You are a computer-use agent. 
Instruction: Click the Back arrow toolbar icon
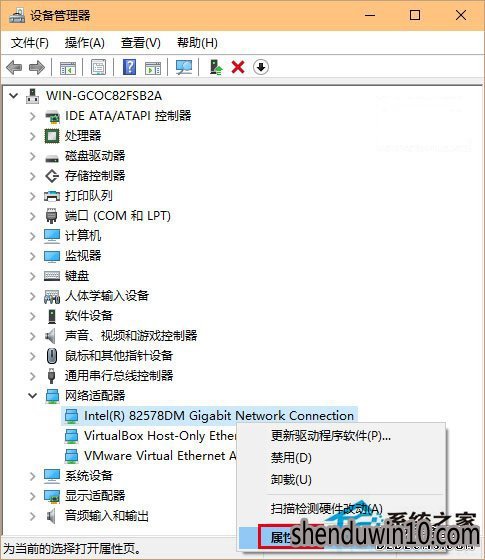[x=14, y=67]
